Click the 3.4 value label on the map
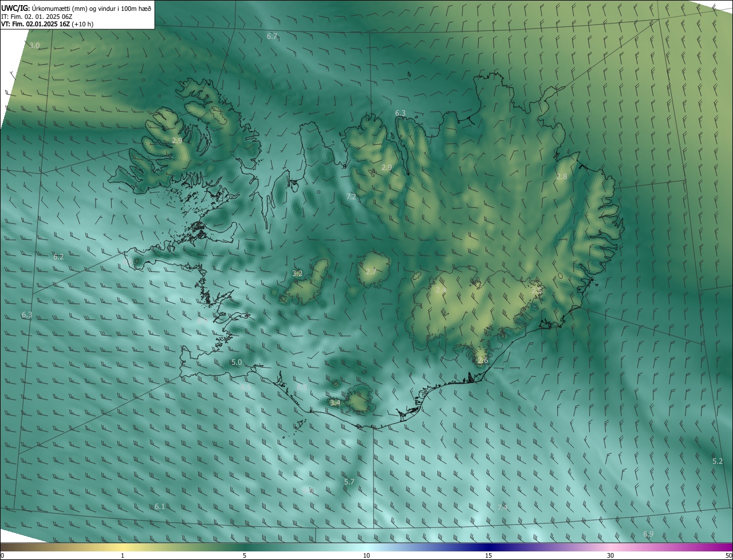The image size is (733, 560). click(x=335, y=403)
